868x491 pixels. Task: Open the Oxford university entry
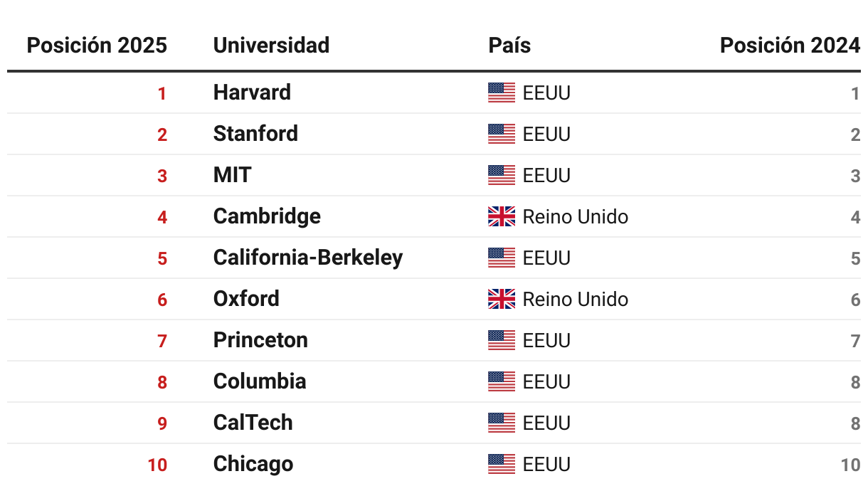[x=246, y=299]
